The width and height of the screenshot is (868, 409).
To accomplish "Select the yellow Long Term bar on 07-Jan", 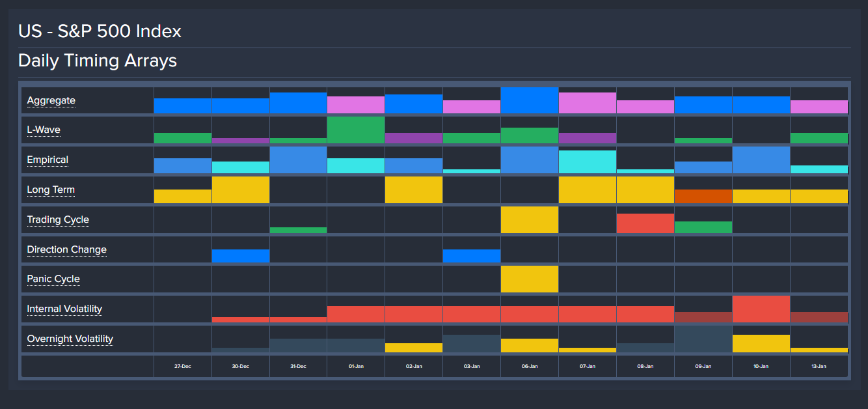I will coord(588,190).
